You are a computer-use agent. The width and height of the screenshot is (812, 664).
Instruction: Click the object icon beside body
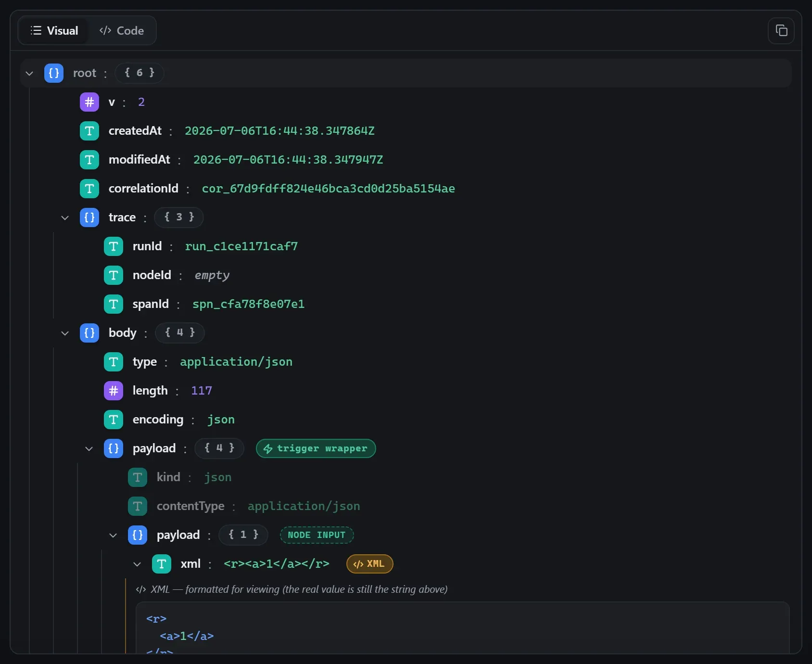tap(89, 333)
